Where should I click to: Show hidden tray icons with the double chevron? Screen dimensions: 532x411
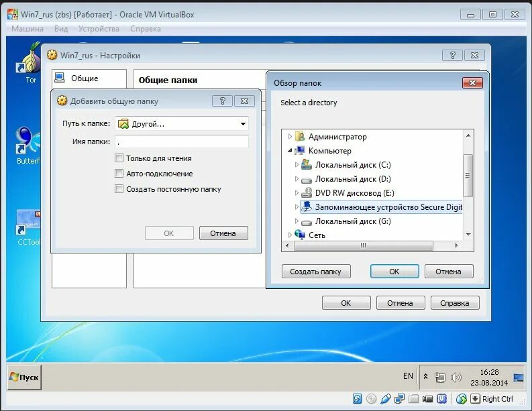pyautogui.click(x=426, y=376)
